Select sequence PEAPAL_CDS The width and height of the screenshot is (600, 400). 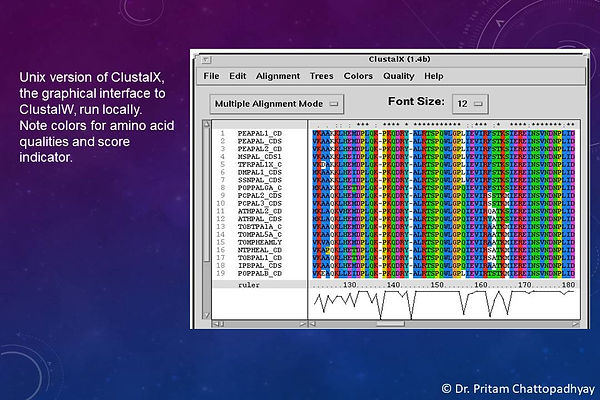pos(259,141)
